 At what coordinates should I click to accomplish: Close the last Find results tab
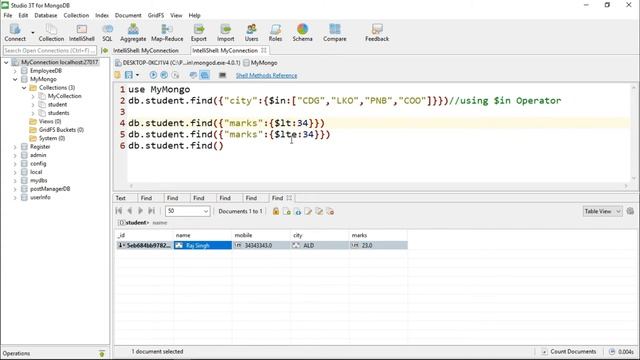click(x=289, y=198)
